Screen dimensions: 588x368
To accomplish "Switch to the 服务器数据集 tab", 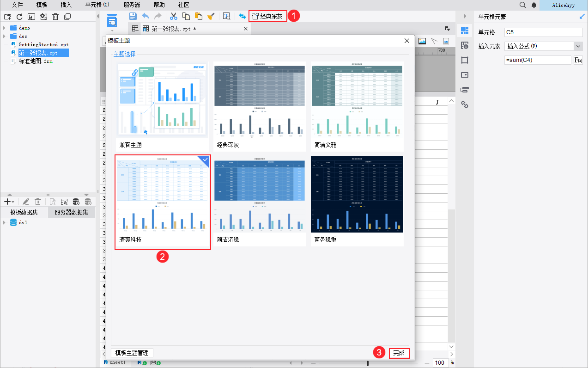I will pyautogui.click(x=72, y=212).
